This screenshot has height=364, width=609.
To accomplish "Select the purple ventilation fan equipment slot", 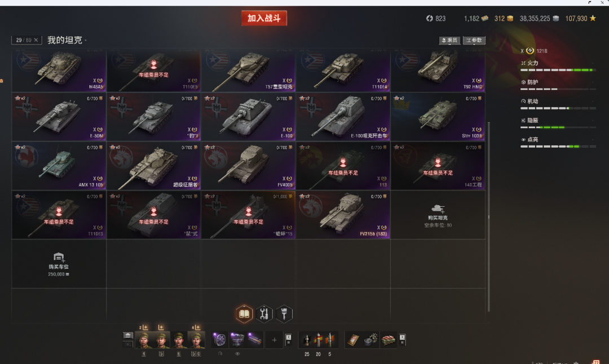I will click(219, 340).
